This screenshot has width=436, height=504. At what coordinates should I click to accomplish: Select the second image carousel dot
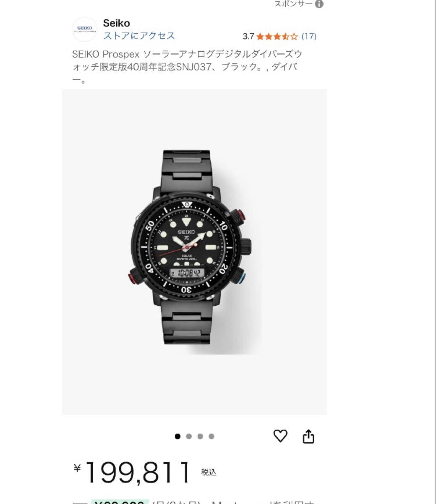[x=189, y=436]
